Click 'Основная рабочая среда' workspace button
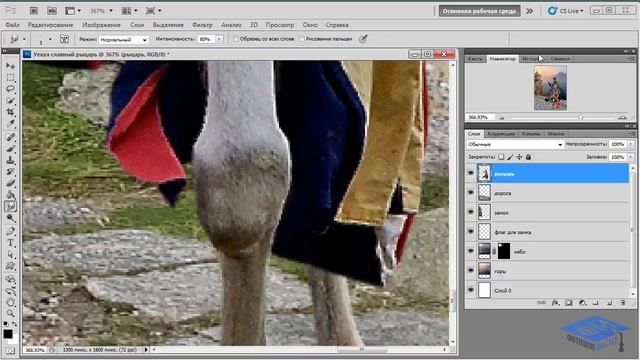 pyautogui.click(x=479, y=11)
